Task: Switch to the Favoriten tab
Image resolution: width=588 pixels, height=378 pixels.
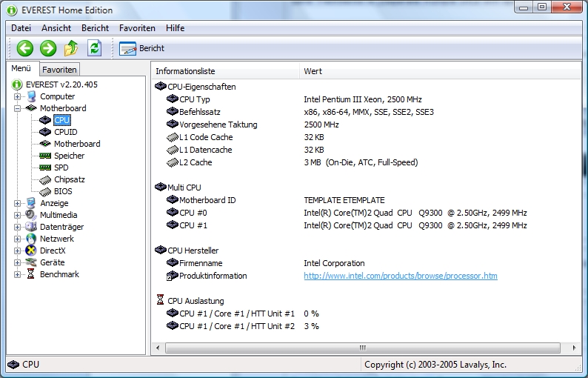Action: (59, 70)
